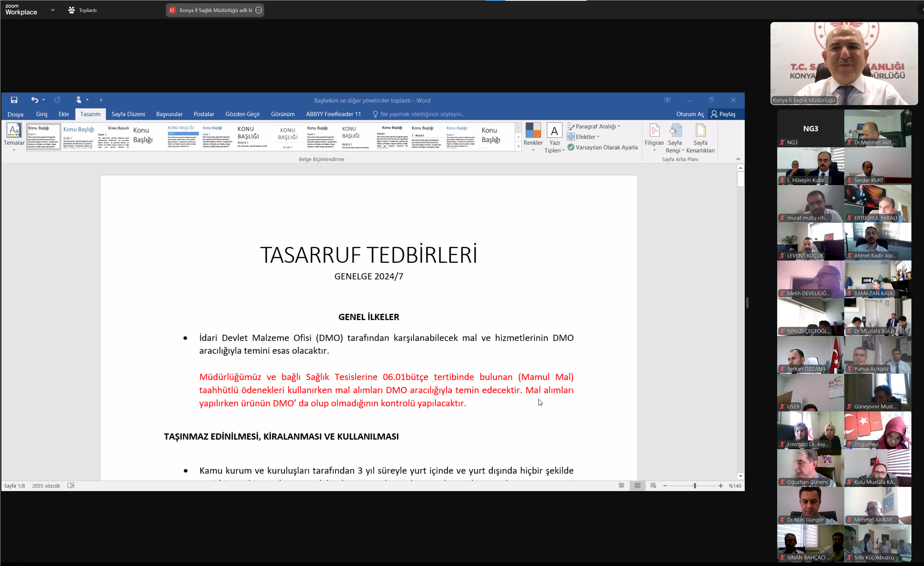Click the Undo arrow icon
The image size is (924, 566).
tap(34, 100)
